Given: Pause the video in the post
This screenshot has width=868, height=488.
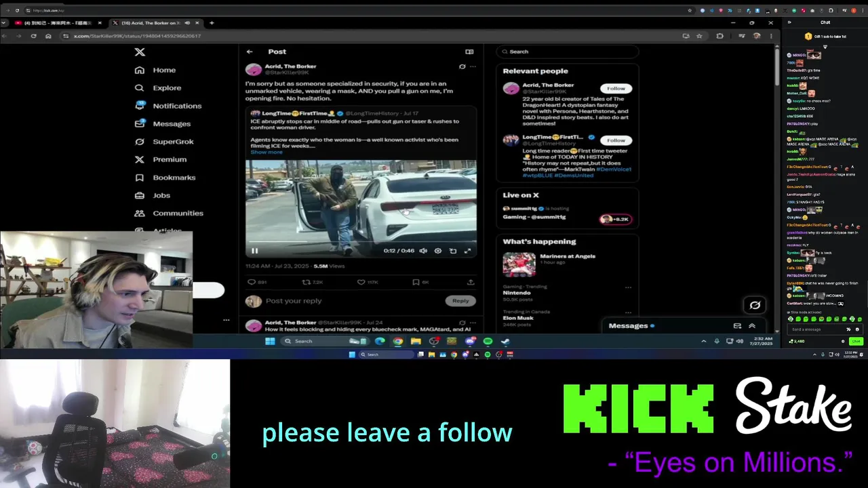Looking at the screenshot, I should [255, 251].
